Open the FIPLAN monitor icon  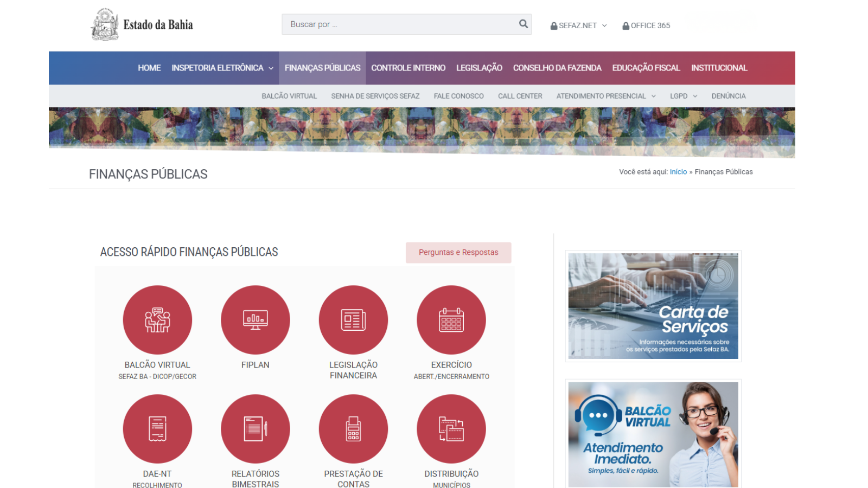tap(256, 320)
